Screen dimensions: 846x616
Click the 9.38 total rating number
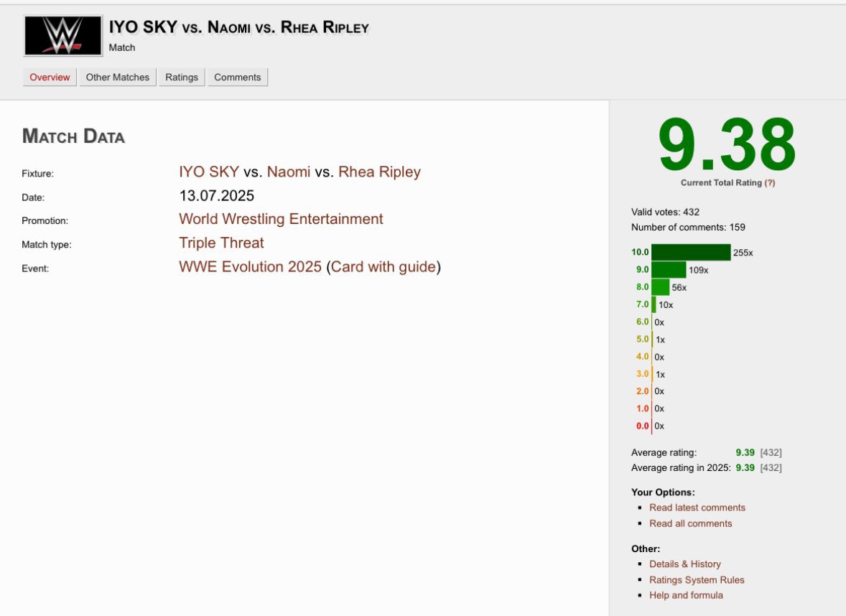727,144
